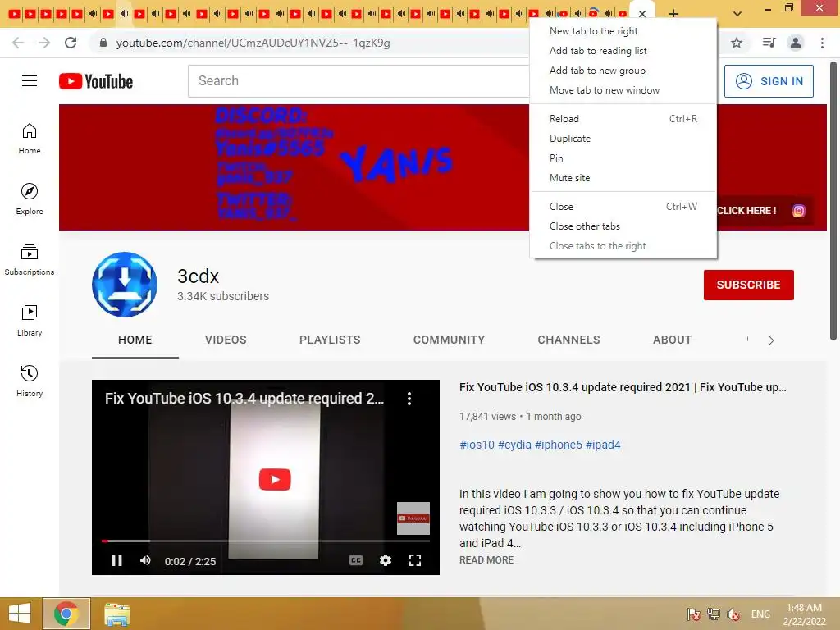Choose Add tab to new group

623,71
